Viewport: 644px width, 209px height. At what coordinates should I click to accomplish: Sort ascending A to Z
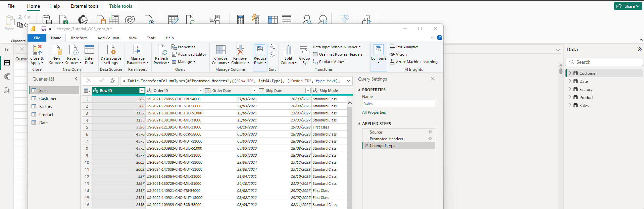tap(273, 47)
